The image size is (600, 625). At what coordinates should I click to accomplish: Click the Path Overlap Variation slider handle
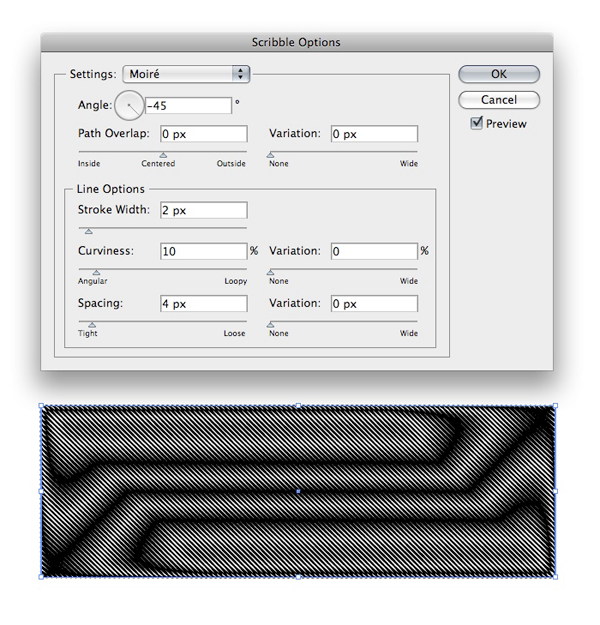[x=271, y=155]
